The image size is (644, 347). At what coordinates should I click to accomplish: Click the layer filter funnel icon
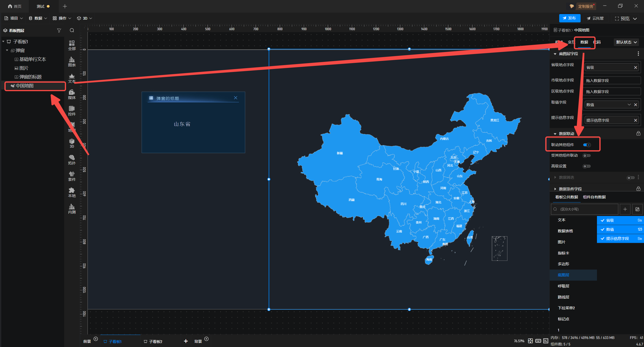(59, 30)
